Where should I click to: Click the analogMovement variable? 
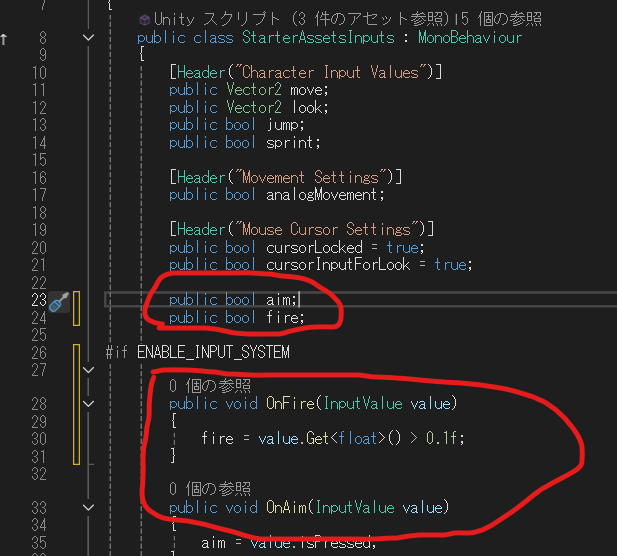(x=322, y=195)
